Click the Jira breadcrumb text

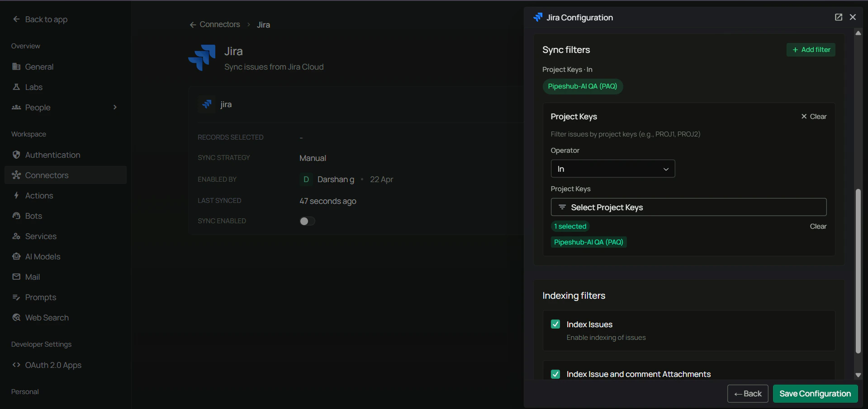(x=263, y=25)
